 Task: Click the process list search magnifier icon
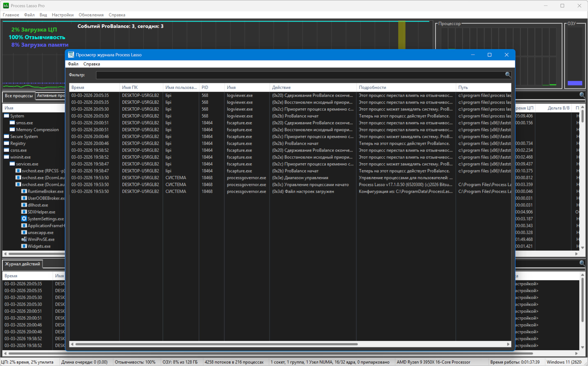point(582,95)
